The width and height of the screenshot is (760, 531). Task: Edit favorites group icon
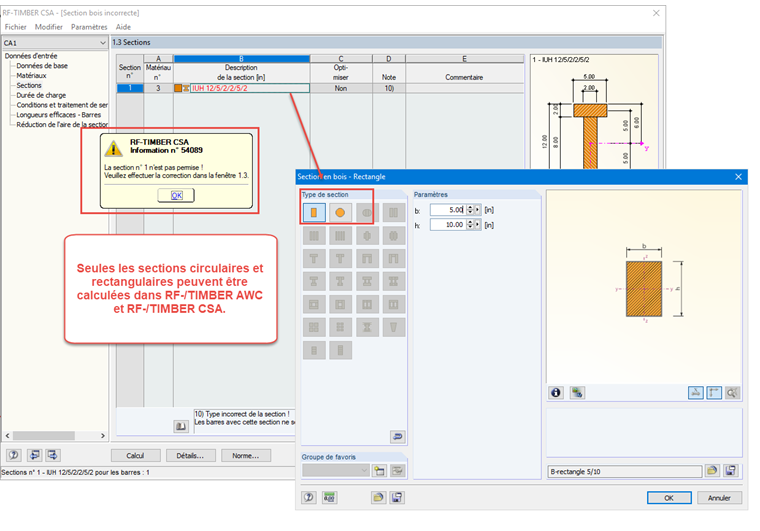397,470
